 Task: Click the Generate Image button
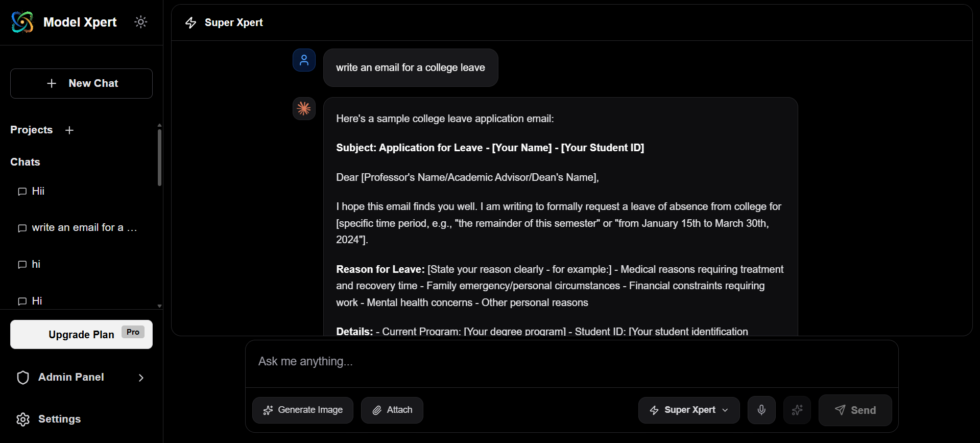point(302,410)
